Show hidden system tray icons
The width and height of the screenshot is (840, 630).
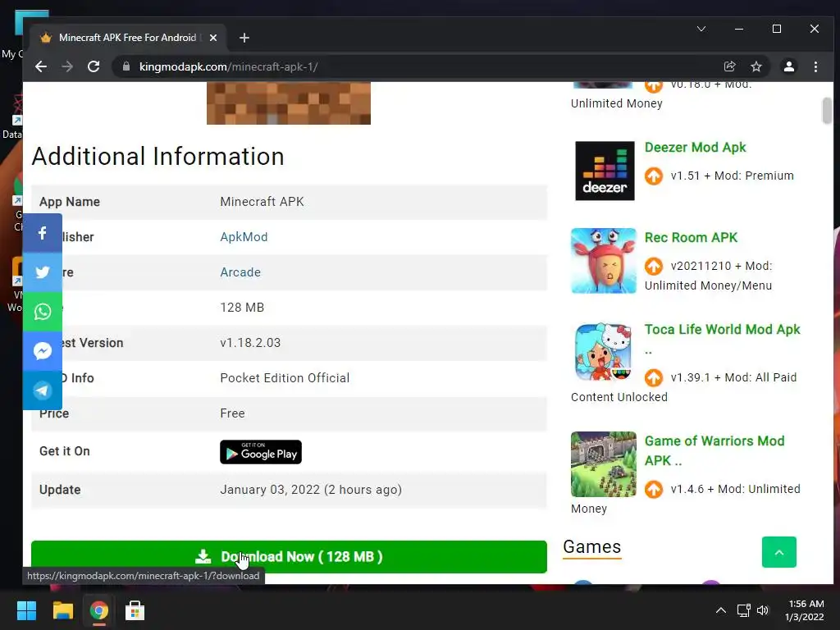[x=721, y=610]
